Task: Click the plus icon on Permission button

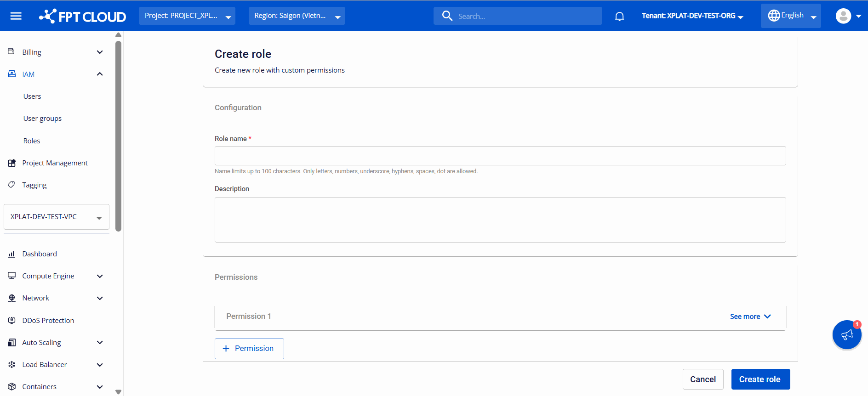Action: 226,349
